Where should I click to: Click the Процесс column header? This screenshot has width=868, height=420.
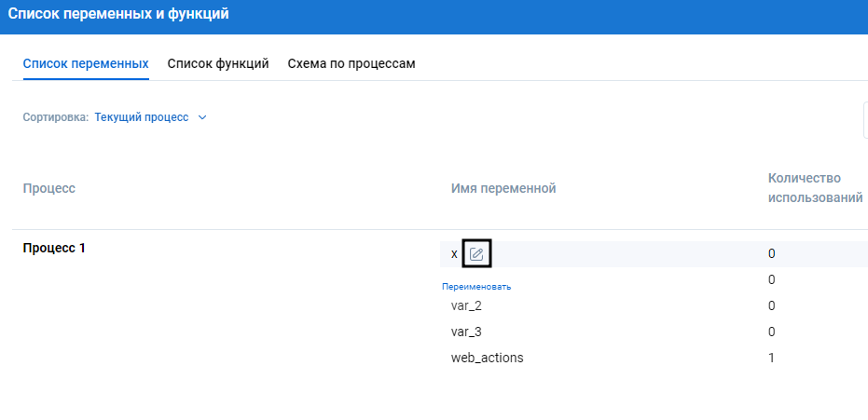pos(48,188)
